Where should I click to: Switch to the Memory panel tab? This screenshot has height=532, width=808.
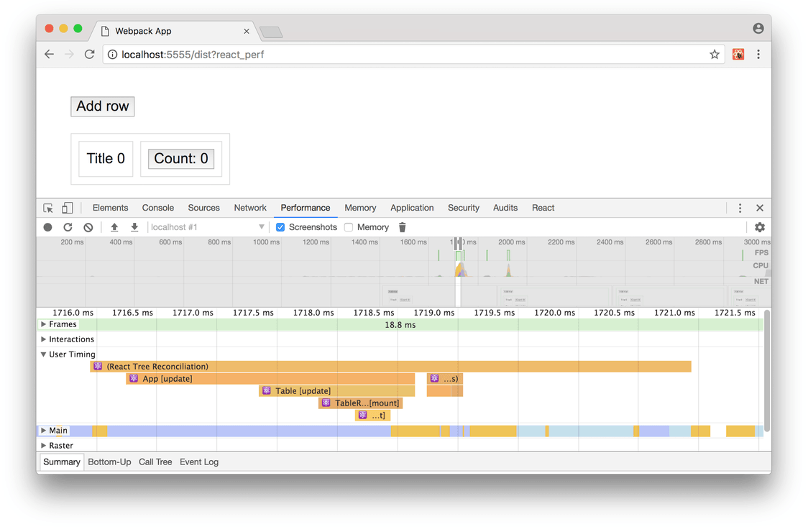pyautogui.click(x=360, y=208)
